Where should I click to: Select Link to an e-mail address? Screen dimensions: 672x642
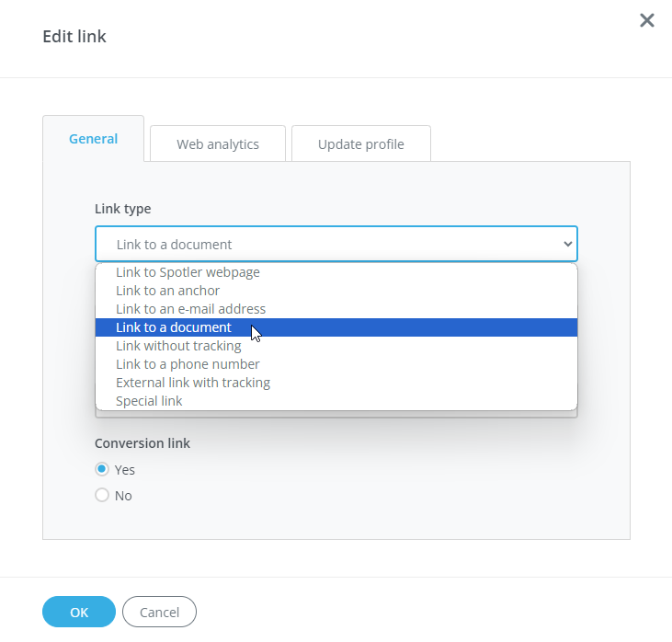[x=190, y=309]
